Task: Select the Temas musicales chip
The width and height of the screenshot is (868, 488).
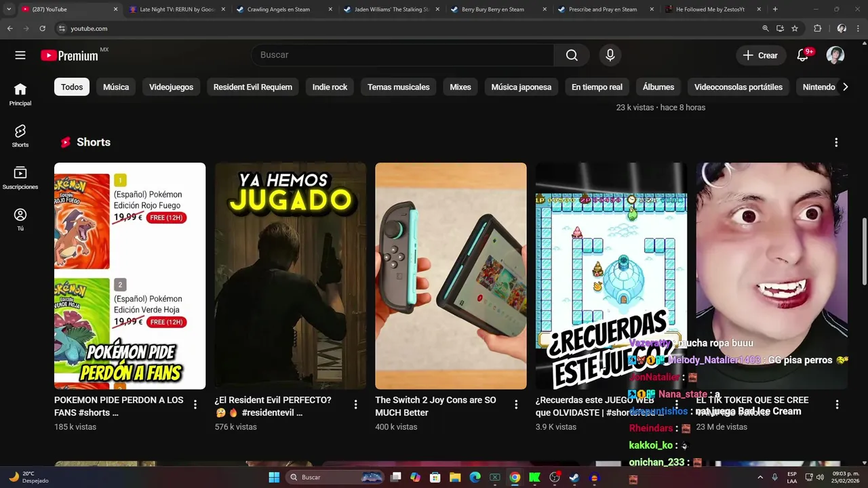Action: coord(399,87)
